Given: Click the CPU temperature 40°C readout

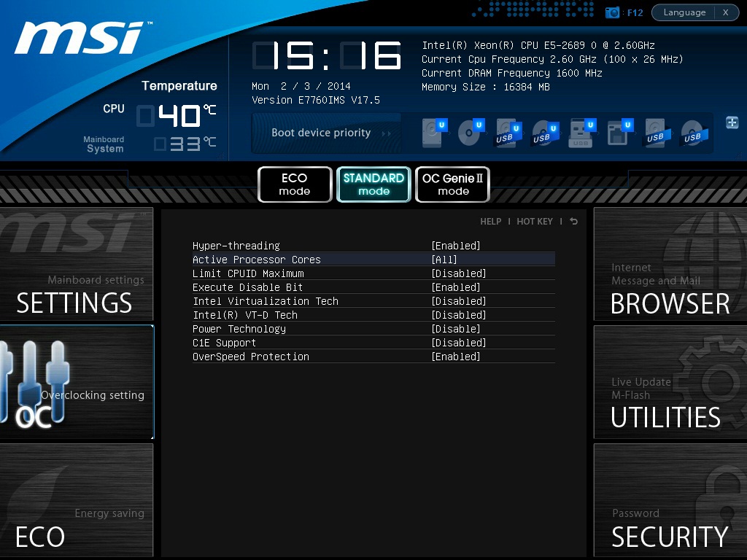Looking at the screenshot, I should pyautogui.click(x=177, y=115).
